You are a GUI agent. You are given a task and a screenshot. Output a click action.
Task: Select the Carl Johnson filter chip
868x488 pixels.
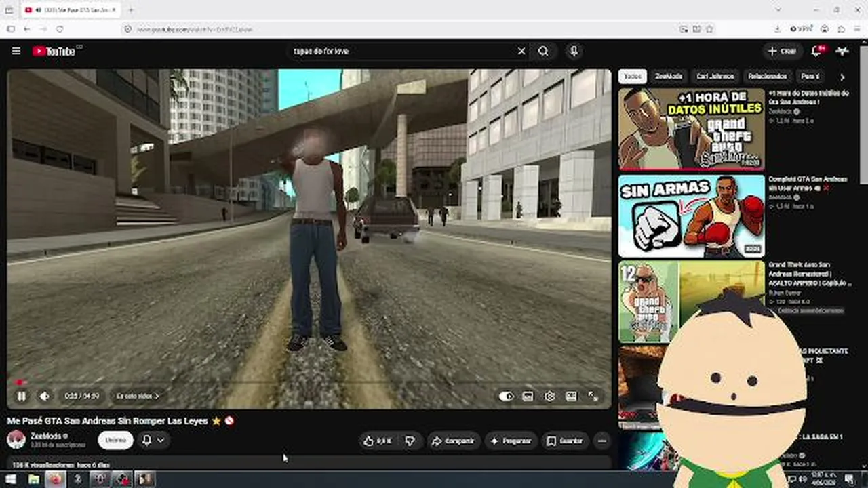(714, 77)
